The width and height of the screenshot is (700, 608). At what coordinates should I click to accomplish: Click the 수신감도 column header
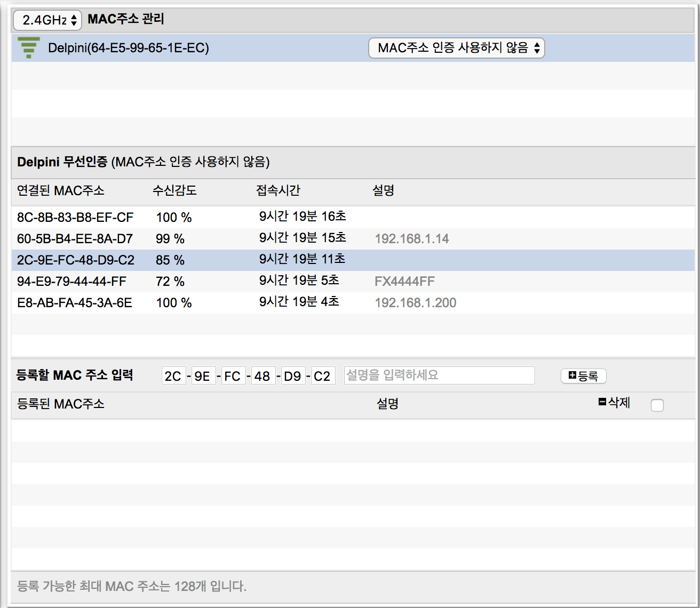pos(174,191)
